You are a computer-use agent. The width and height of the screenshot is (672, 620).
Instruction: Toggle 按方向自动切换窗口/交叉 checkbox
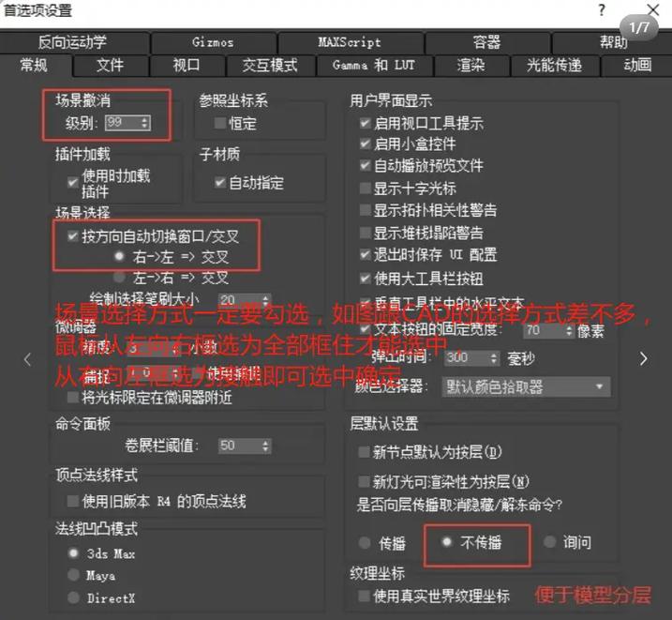[73, 235]
